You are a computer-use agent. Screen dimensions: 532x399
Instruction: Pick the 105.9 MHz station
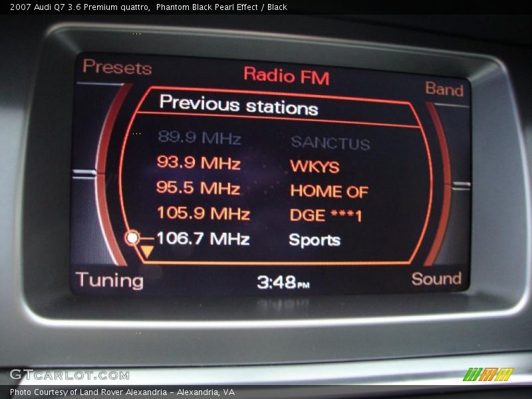[x=259, y=214]
